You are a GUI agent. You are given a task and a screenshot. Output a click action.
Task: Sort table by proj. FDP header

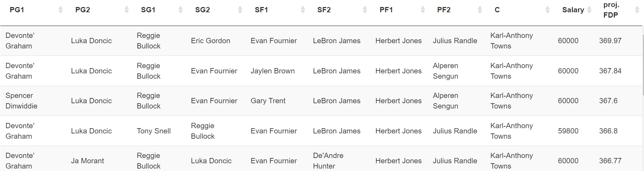611,10
